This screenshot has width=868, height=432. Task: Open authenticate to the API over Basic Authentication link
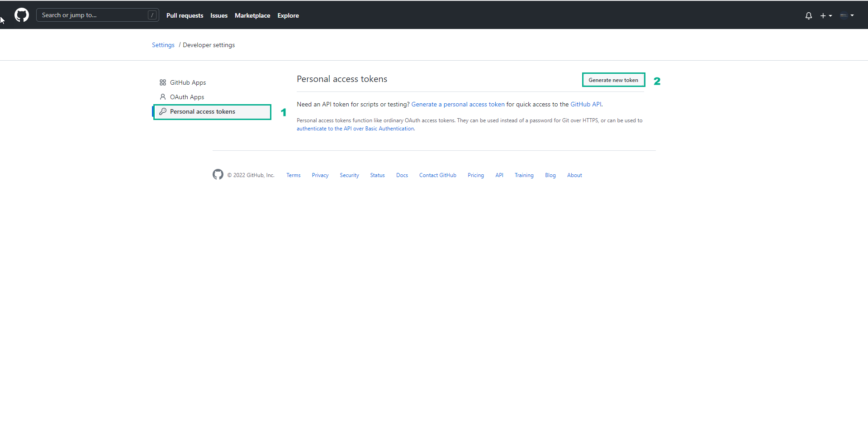pos(355,129)
